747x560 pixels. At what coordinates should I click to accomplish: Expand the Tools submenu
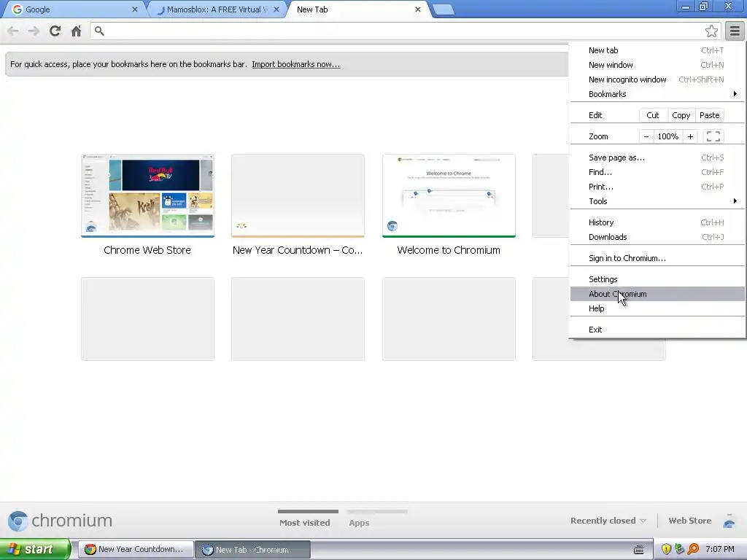657,201
